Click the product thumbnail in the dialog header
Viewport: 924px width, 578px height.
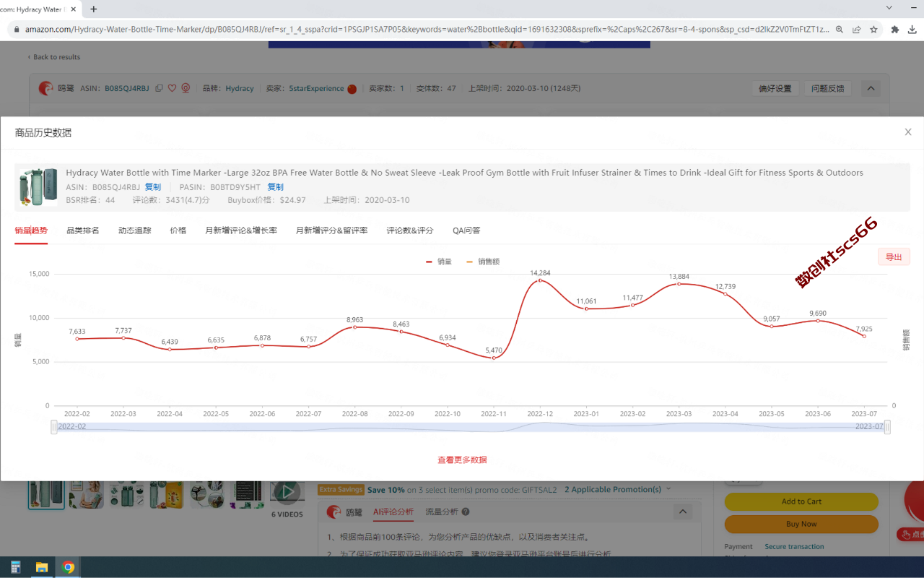[39, 187]
